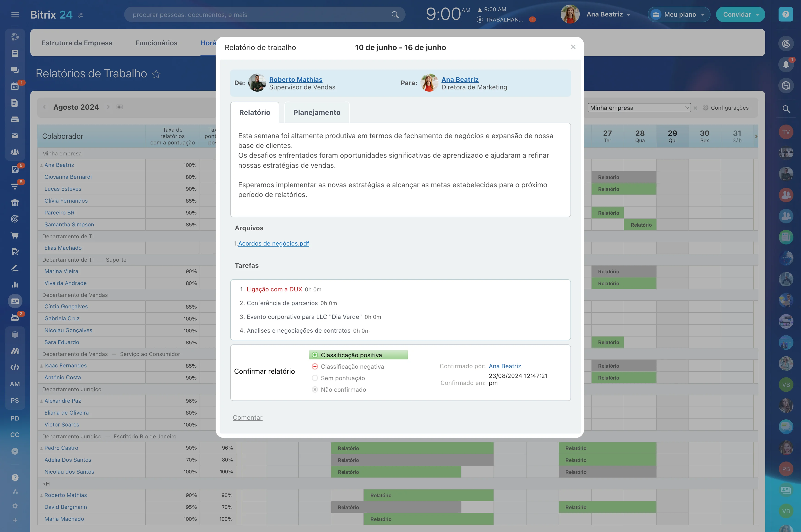Click the search magnifier in right sidebar
The image size is (801, 532).
[786, 109]
